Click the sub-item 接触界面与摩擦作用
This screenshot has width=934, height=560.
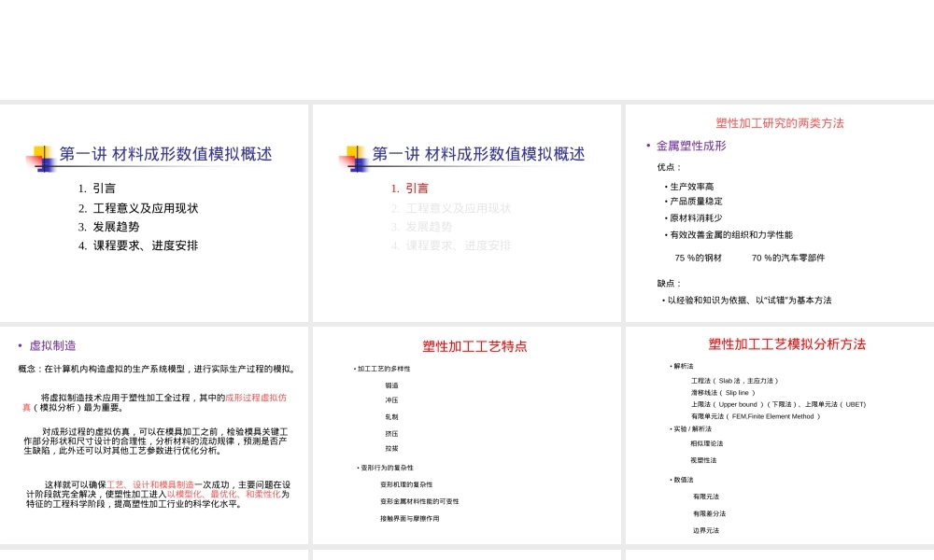pos(409,519)
